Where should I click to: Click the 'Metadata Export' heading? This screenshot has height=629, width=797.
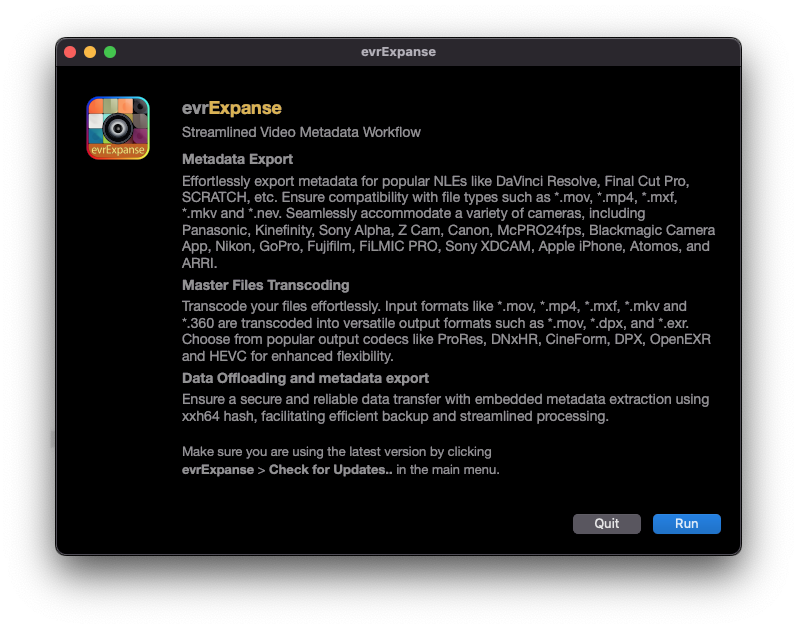[x=237, y=159]
